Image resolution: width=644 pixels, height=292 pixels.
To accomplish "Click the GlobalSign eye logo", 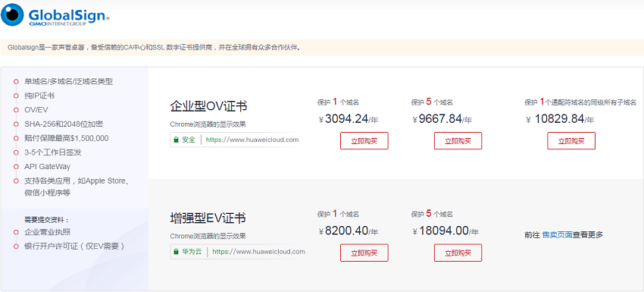I will pos(12,15).
